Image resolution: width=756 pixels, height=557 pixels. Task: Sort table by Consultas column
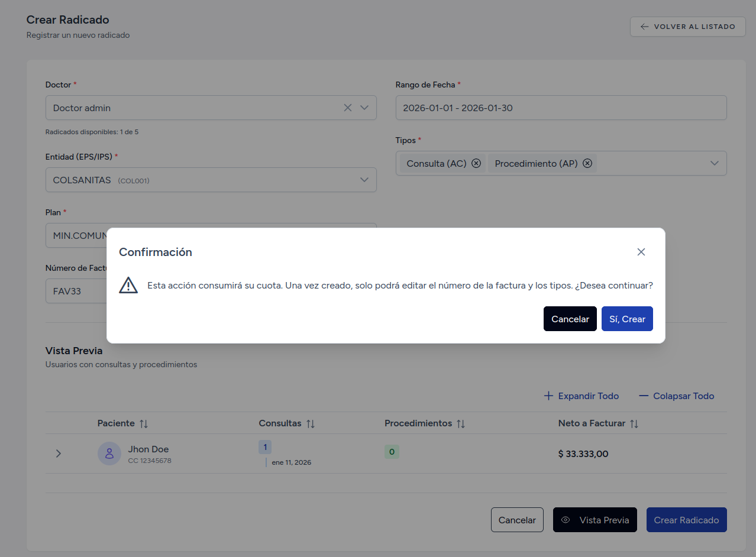(311, 423)
